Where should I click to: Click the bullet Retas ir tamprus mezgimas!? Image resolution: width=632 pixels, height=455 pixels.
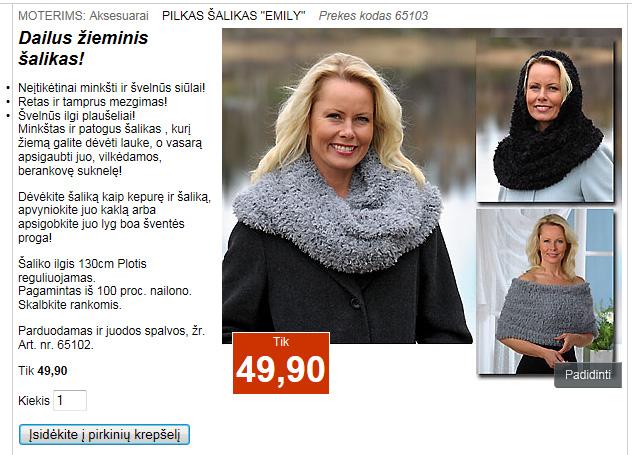pos(93,102)
